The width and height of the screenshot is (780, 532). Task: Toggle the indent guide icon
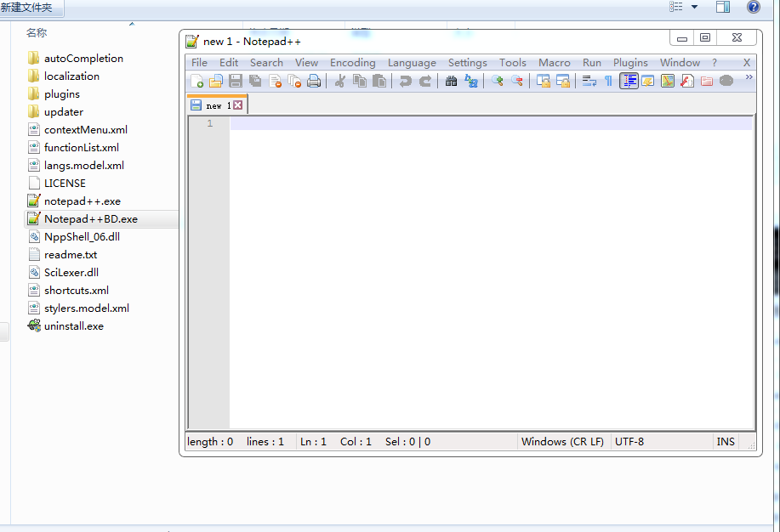pos(629,81)
